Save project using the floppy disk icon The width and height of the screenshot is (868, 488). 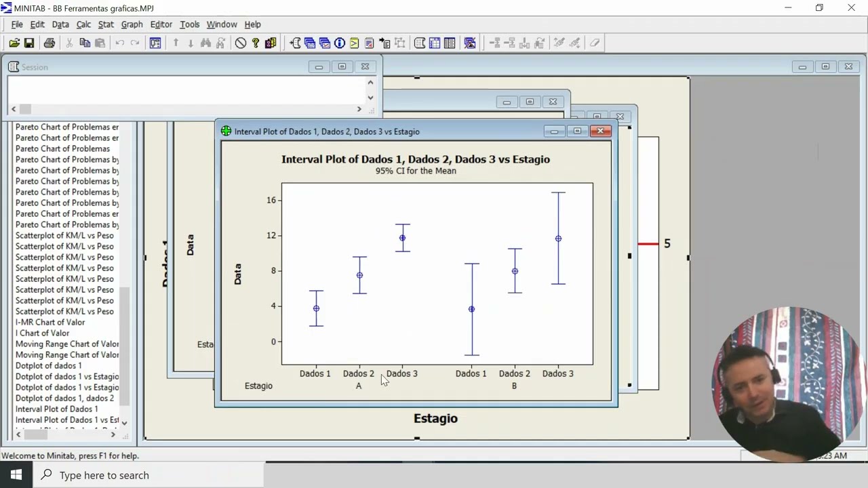[29, 43]
